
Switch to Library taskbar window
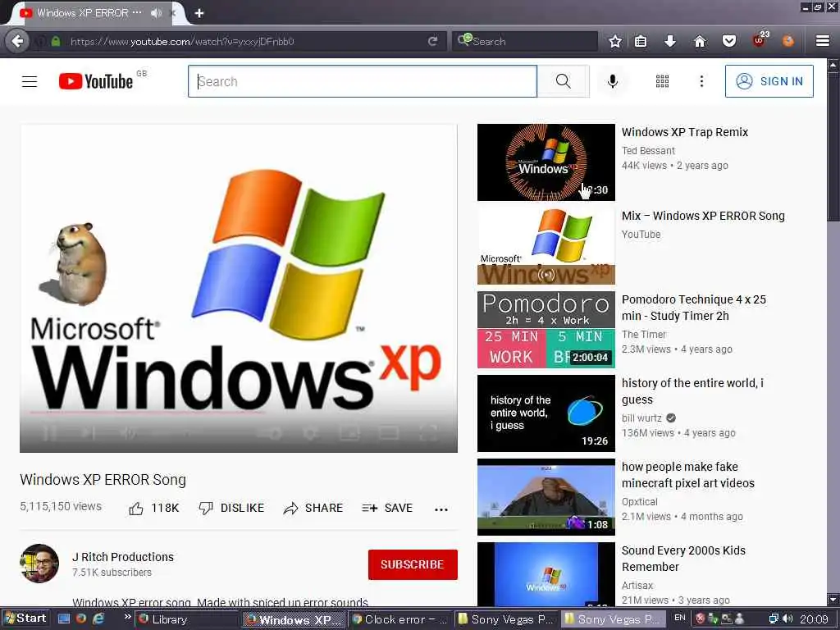[x=186, y=619]
